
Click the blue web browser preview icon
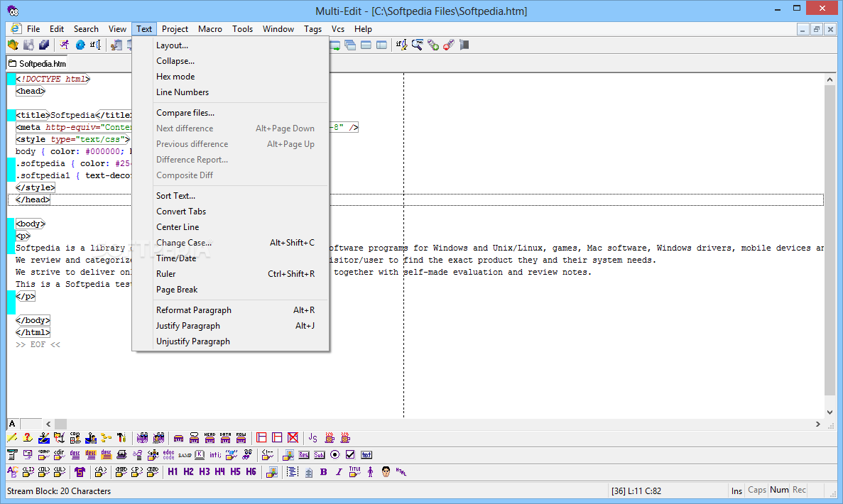[x=80, y=45]
